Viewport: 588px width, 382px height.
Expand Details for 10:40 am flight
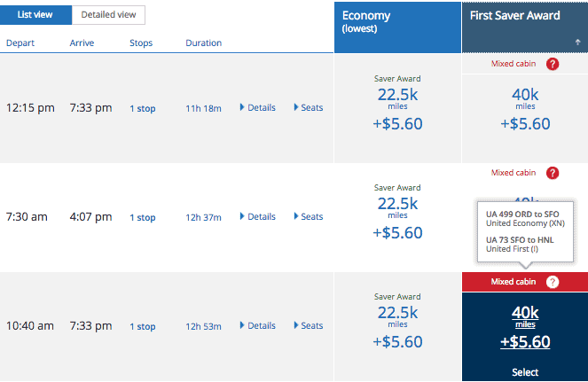click(x=258, y=325)
